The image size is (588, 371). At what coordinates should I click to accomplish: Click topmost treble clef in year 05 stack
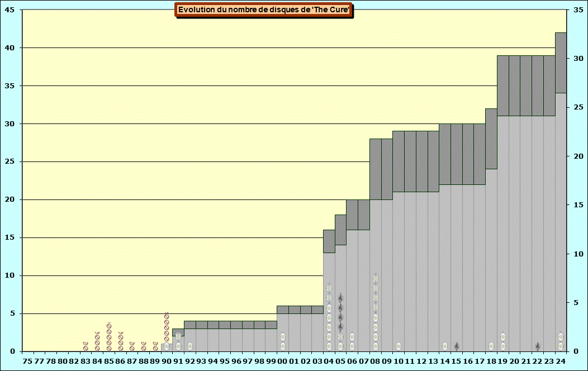click(x=340, y=298)
